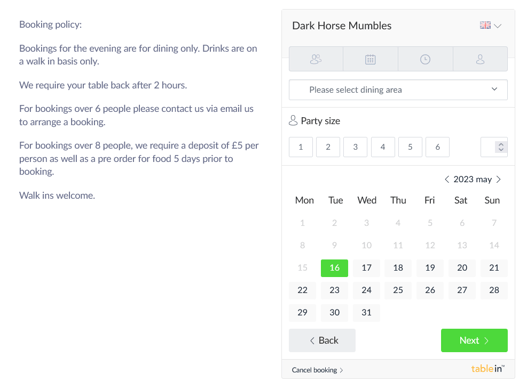
Task: Open the party size step icon tab
Action: [x=316, y=59]
